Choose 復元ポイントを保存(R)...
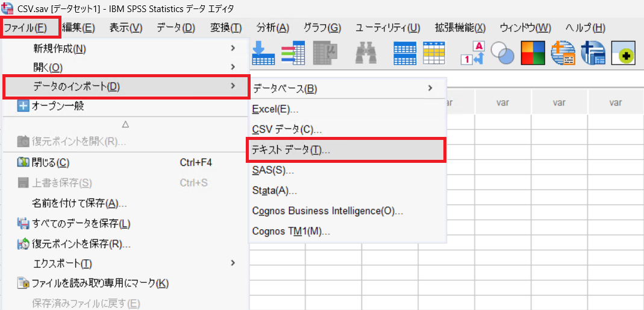Image resolution: width=644 pixels, height=310 pixels. pyautogui.click(x=125, y=244)
